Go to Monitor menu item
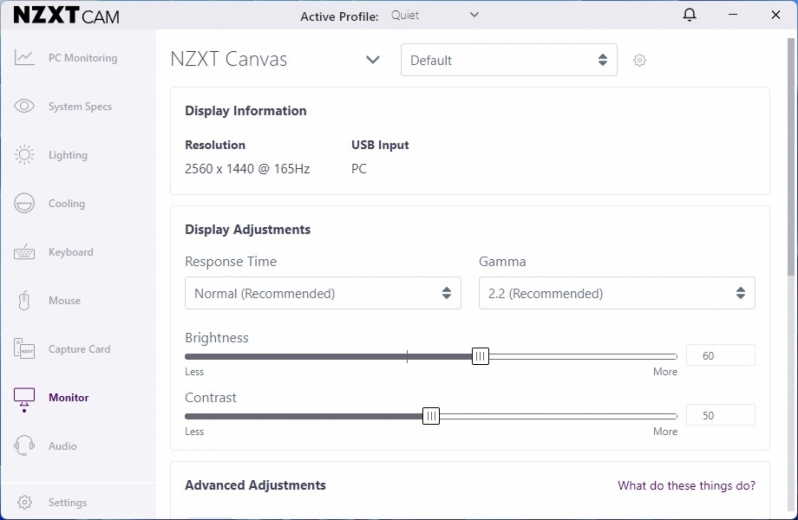Image resolution: width=798 pixels, height=520 pixels. (68, 397)
